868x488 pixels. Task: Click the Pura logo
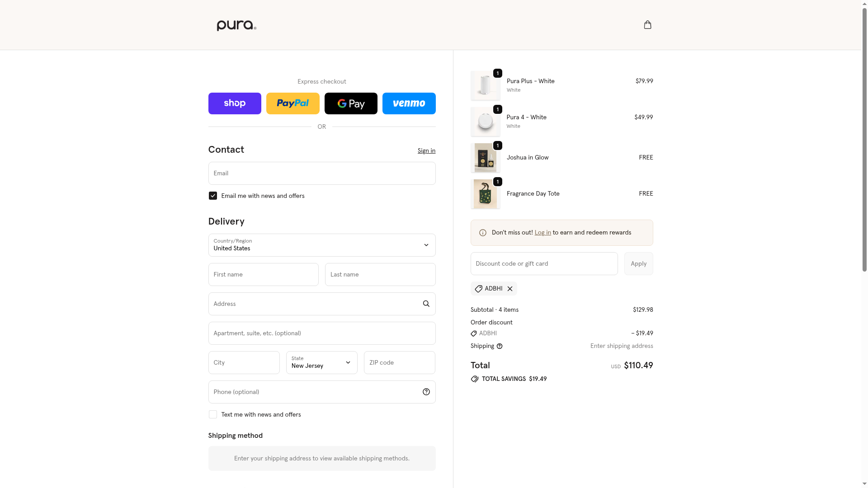click(x=236, y=25)
